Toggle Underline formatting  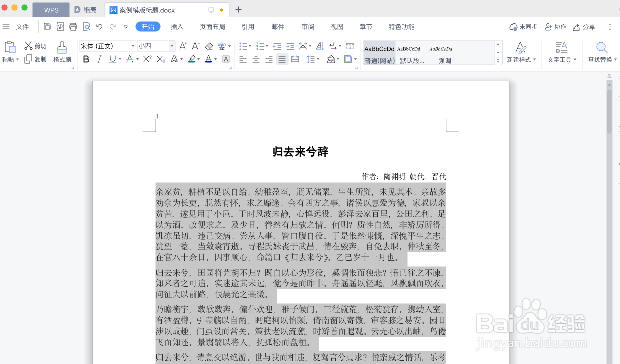113,59
